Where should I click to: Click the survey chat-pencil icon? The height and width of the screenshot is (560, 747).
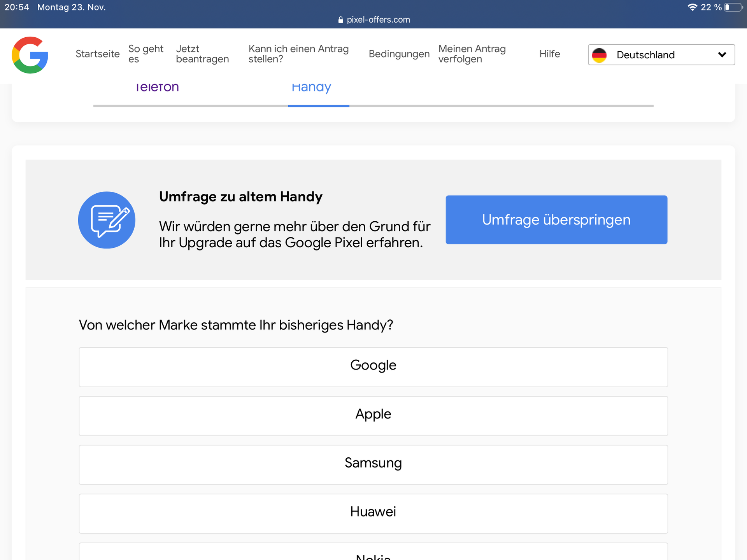pyautogui.click(x=107, y=220)
